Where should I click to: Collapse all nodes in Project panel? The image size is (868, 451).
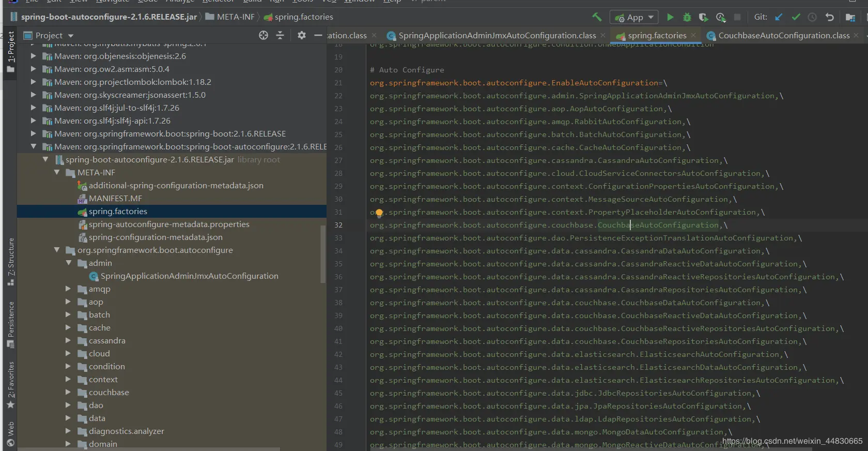[280, 35]
